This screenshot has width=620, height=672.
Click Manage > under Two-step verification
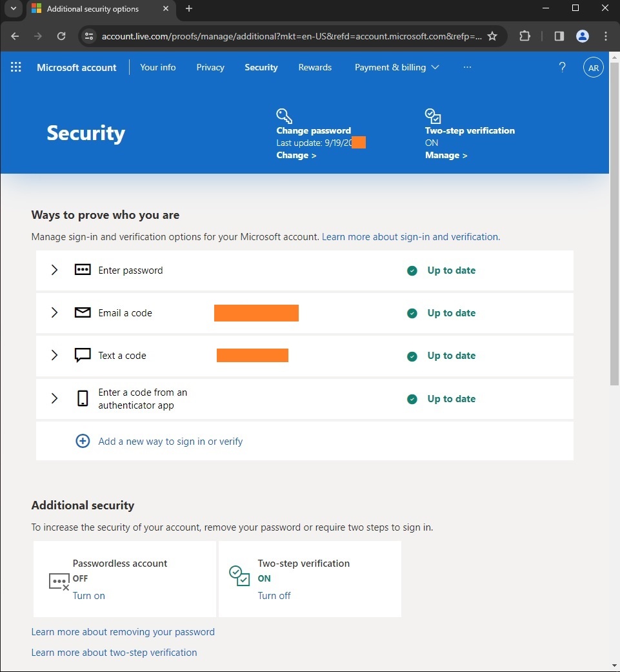coord(446,155)
